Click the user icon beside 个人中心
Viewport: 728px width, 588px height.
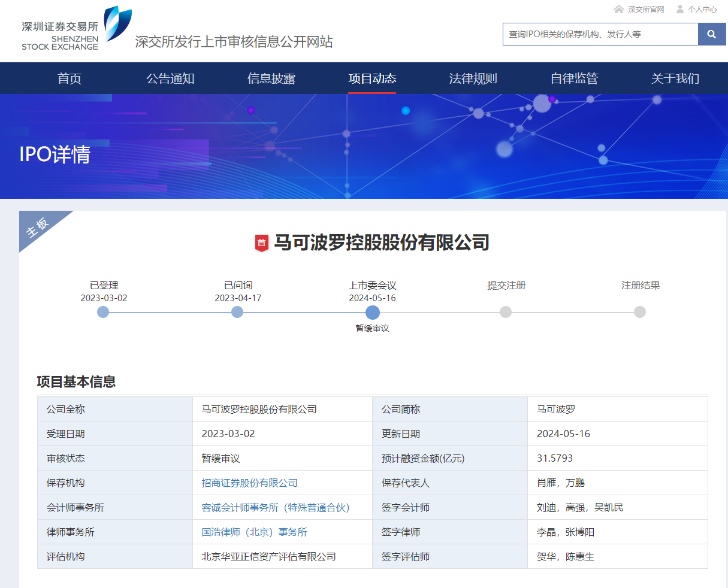pyautogui.click(x=680, y=9)
